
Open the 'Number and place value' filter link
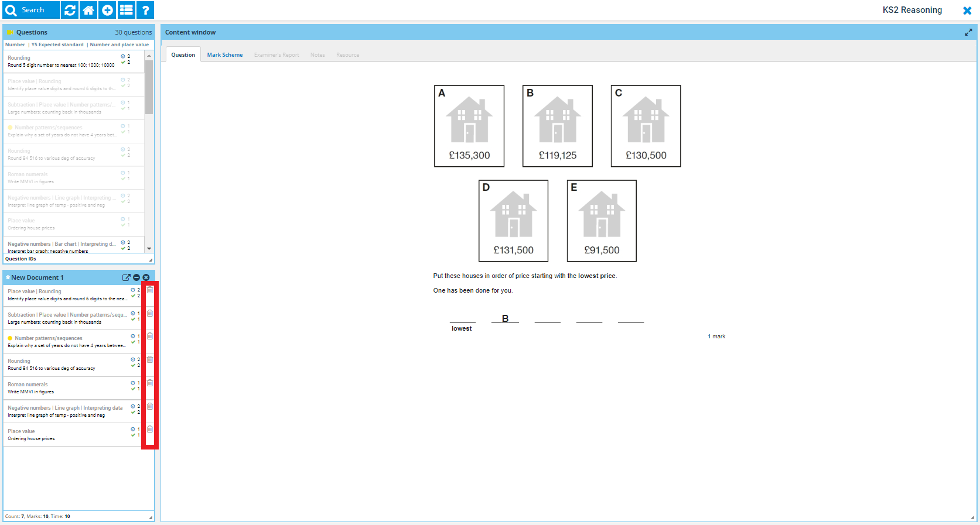119,44
